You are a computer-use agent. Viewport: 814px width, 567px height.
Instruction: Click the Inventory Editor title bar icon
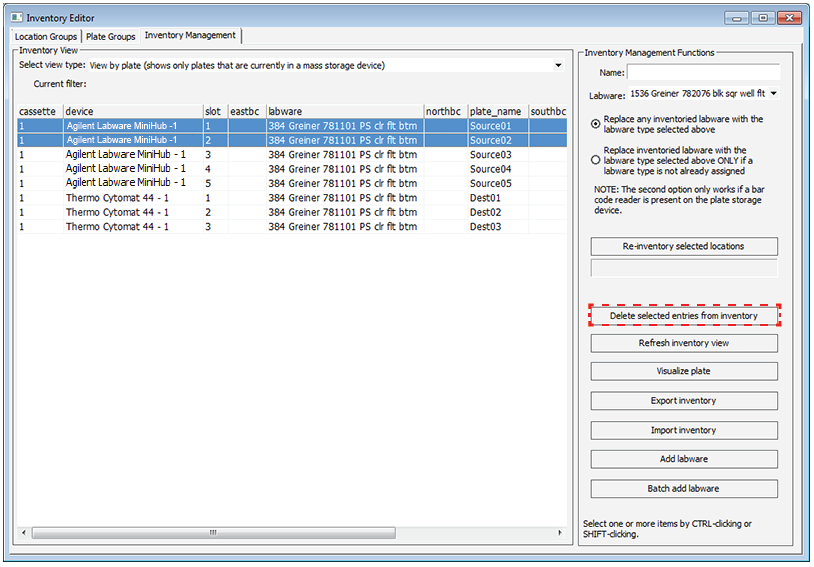click(x=16, y=18)
